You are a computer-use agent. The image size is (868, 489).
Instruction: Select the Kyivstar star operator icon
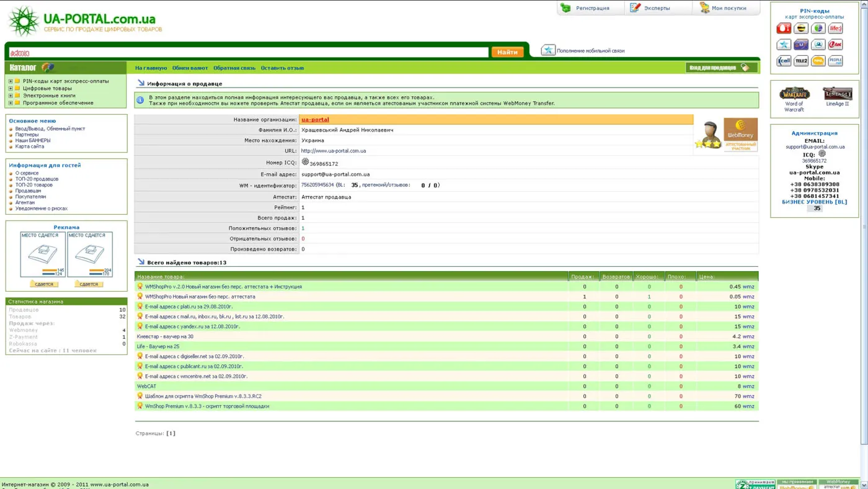click(784, 45)
